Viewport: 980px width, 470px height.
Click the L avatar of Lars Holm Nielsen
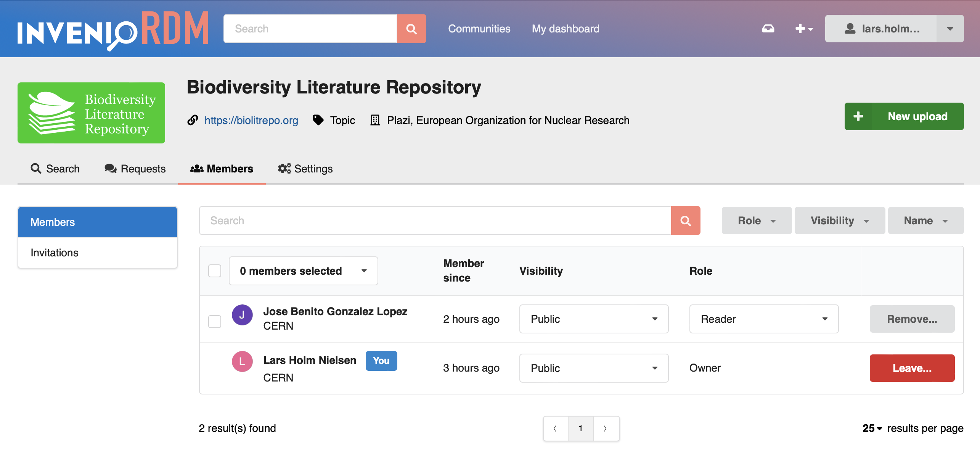pyautogui.click(x=242, y=361)
